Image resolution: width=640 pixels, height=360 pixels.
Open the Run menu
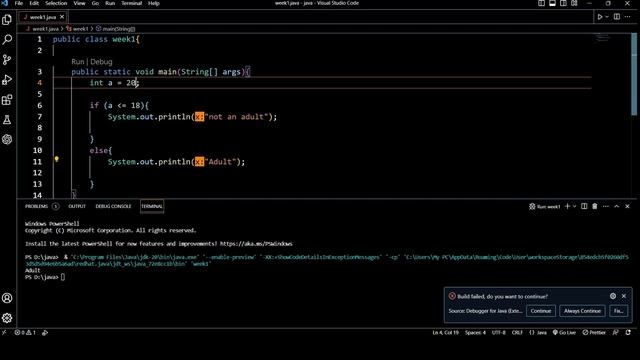point(110,3)
